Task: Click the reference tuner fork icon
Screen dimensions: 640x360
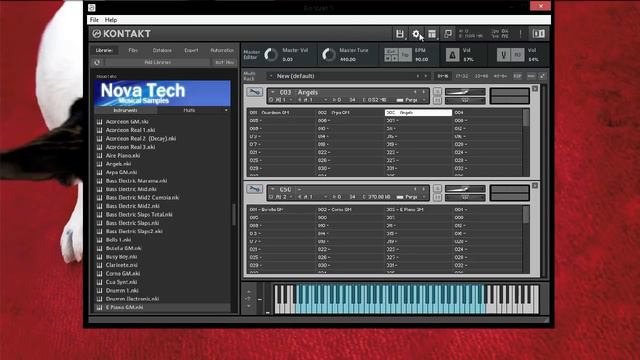Action: pyautogui.click(x=504, y=55)
